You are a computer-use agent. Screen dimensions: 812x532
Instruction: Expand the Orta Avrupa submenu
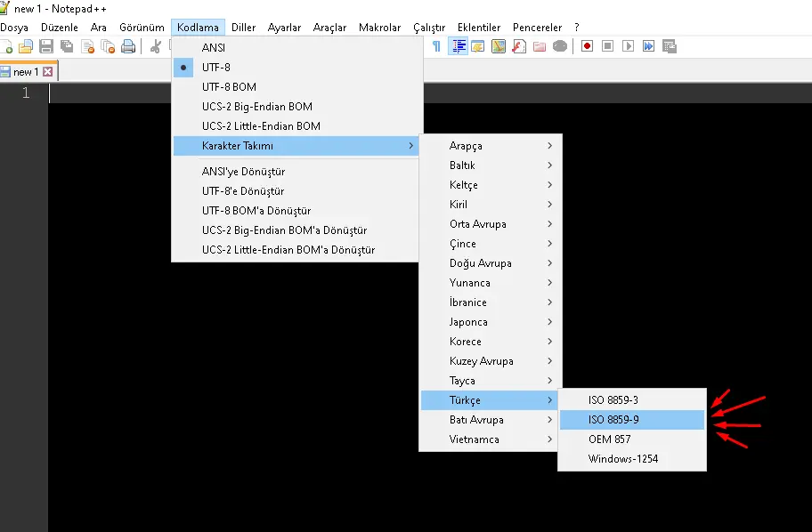coord(491,224)
